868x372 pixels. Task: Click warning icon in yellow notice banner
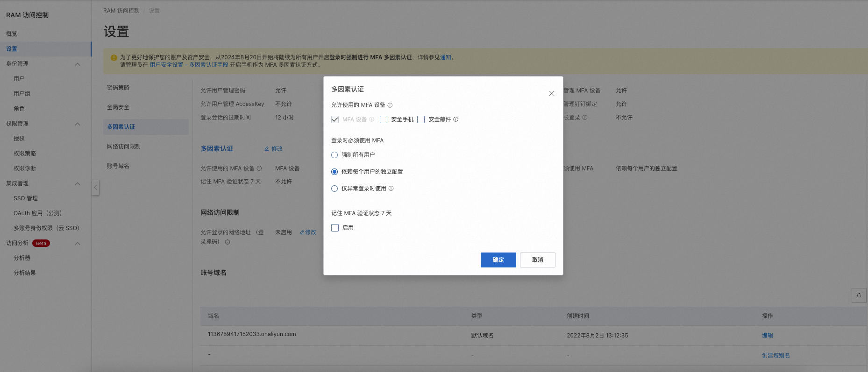[114, 58]
